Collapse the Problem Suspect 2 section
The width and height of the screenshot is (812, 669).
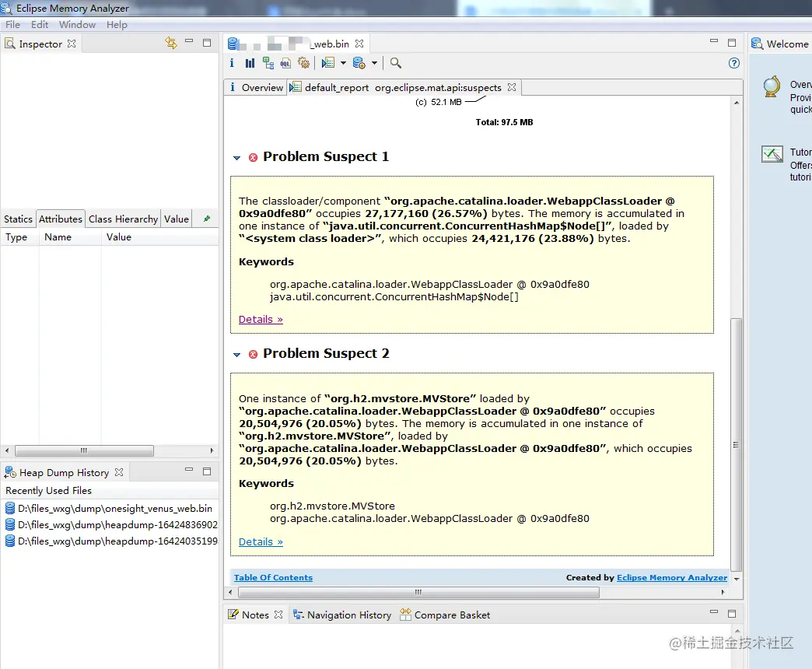click(x=236, y=355)
